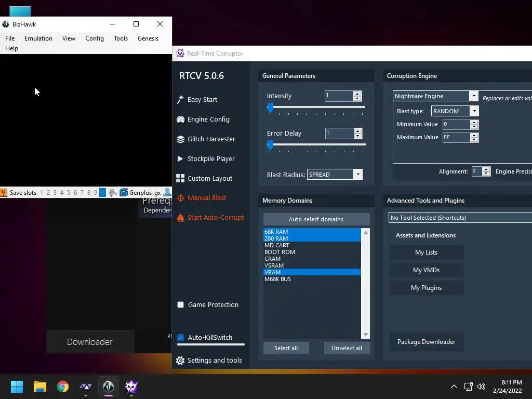532x399 pixels.
Task: Open View menu in BizHawk
Action: pos(69,38)
